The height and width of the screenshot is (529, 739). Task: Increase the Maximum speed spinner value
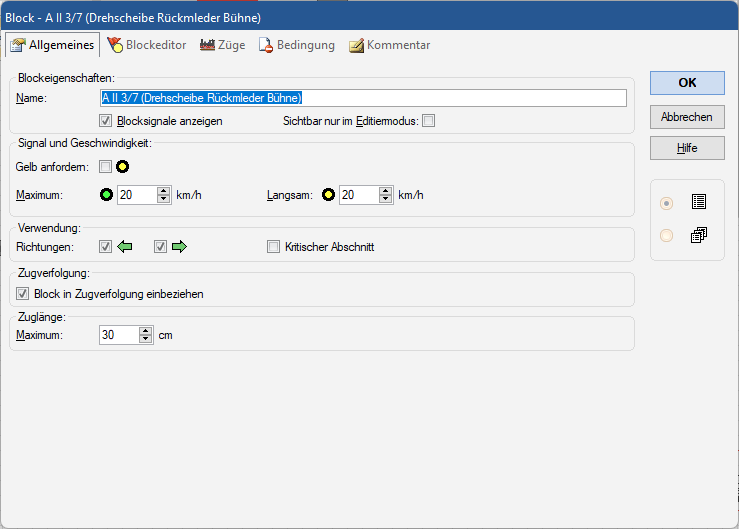coord(164,190)
